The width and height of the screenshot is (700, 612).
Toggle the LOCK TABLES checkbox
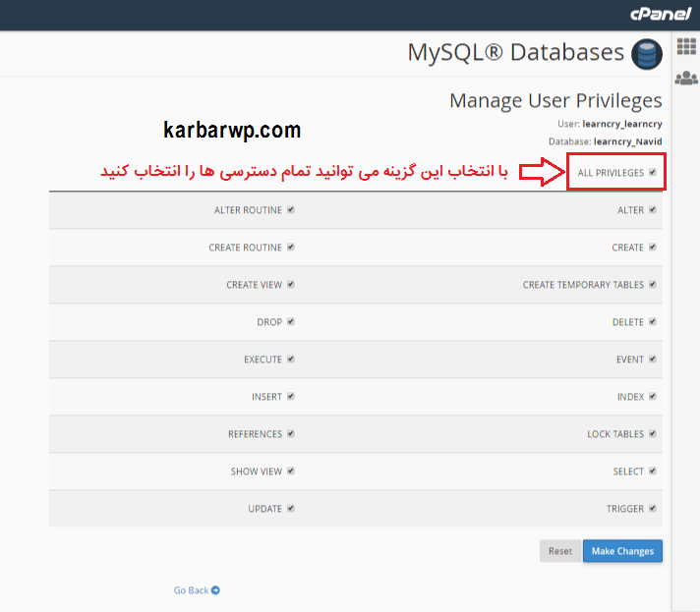[x=653, y=433]
